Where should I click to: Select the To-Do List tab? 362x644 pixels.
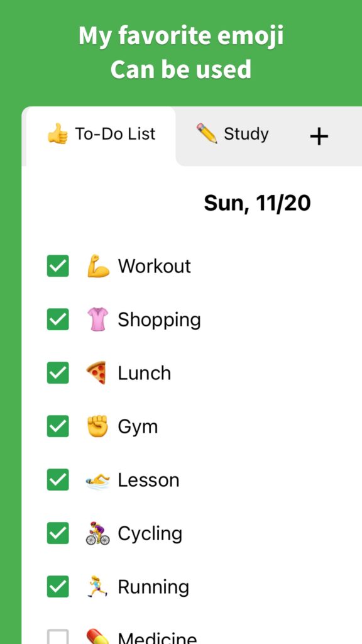[101, 134]
